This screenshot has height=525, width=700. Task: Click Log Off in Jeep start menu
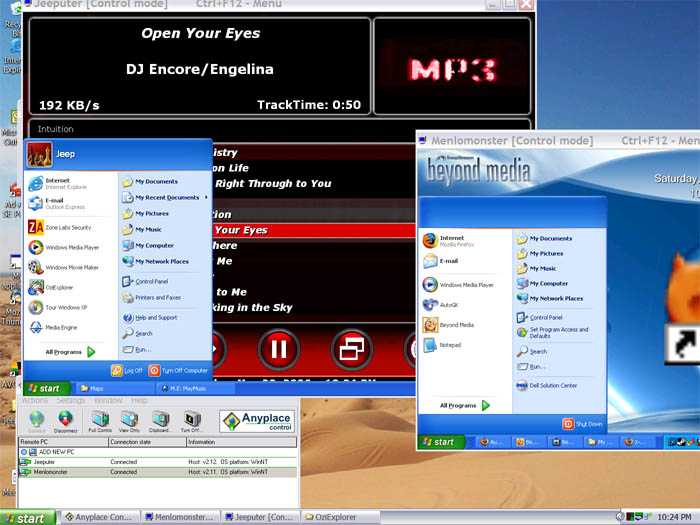[127, 371]
